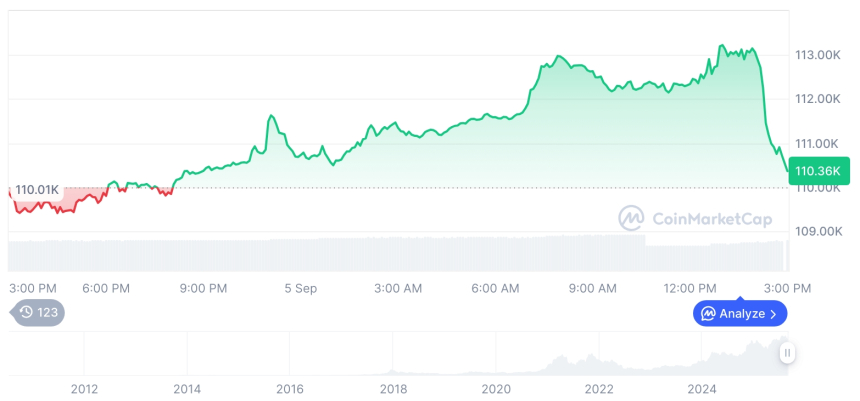Select 2018 on the overview timeline
This screenshot has width=860, height=401.
(393, 388)
